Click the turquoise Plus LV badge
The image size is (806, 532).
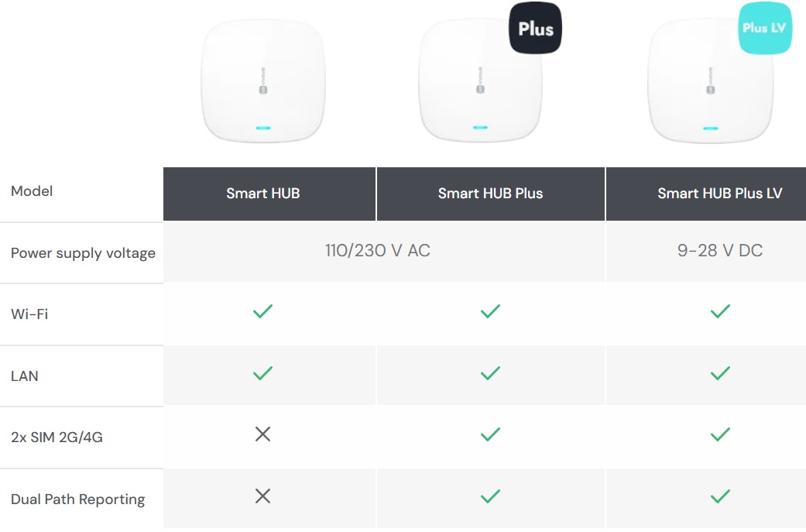tap(765, 29)
